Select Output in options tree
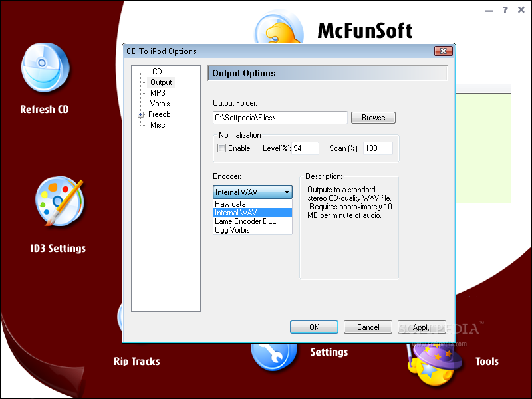The image size is (532, 399). coord(161,82)
